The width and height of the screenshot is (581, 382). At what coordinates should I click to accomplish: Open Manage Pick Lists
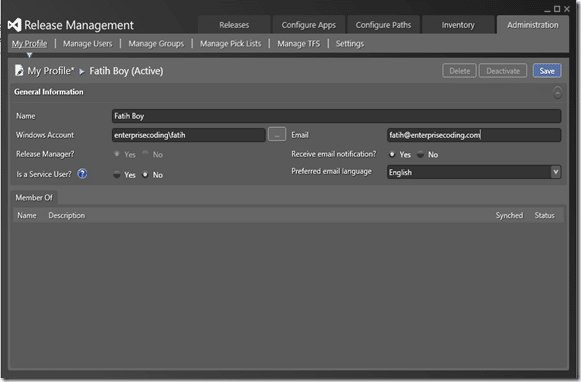tap(230, 44)
